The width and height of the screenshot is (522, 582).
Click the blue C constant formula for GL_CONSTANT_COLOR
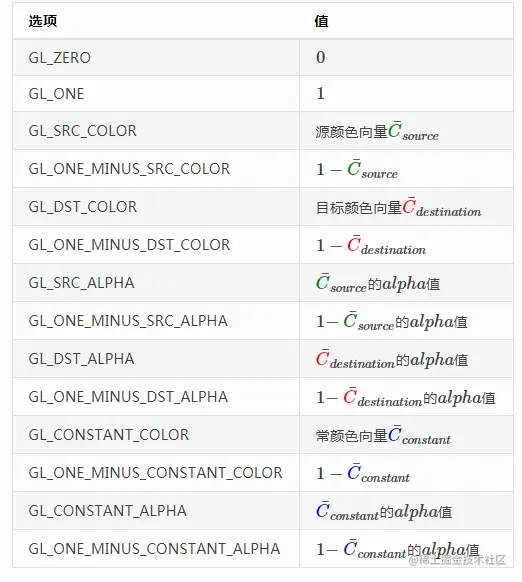(x=420, y=435)
